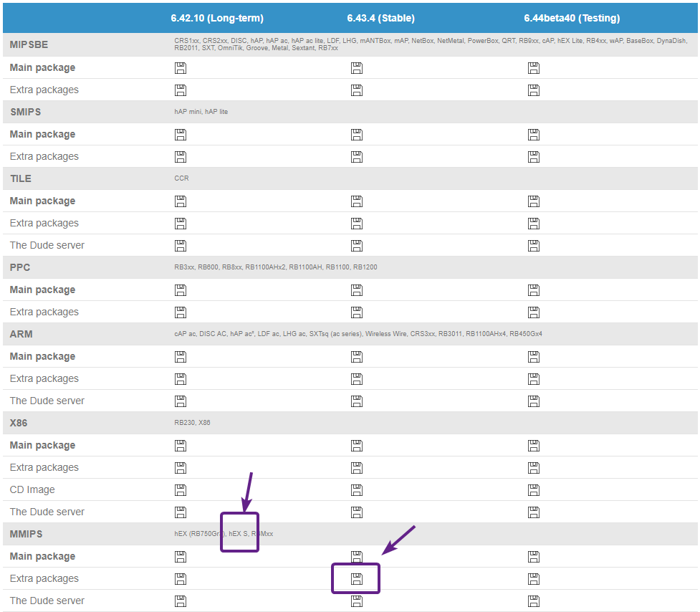Download ARM Extra packages 6.43.4 Stable
The image size is (700, 612).
pyautogui.click(x=357, y=379)
